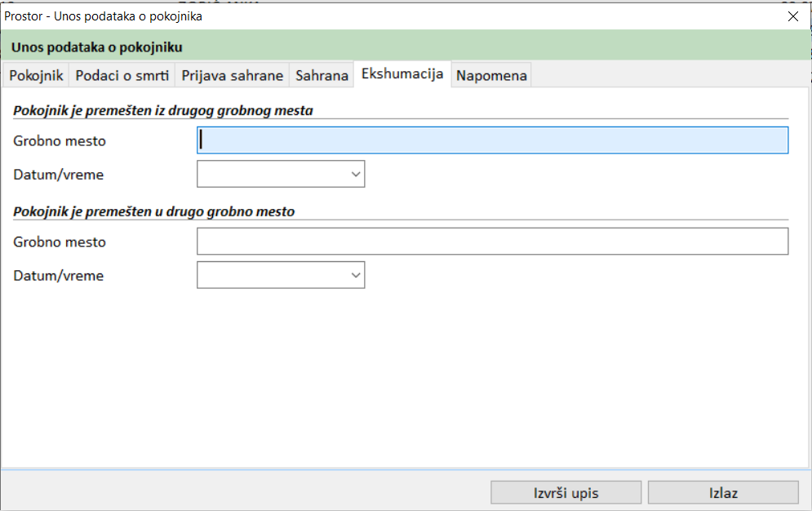The image size is (812, 511).
Task: Switch to the Pokojnik tab
Action: 36,76
